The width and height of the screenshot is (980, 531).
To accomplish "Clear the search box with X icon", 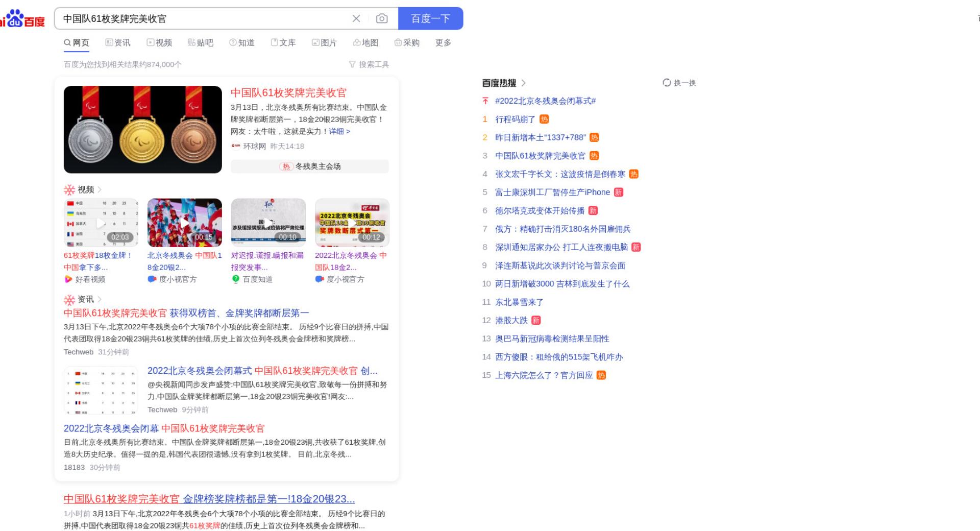I will pos(356,19).
